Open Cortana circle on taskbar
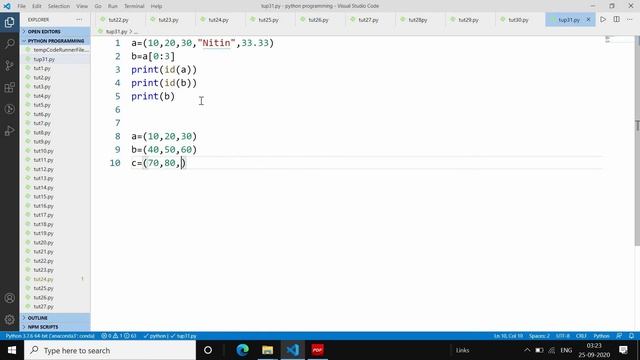This screenshot has height=360, width=640. 208,350
